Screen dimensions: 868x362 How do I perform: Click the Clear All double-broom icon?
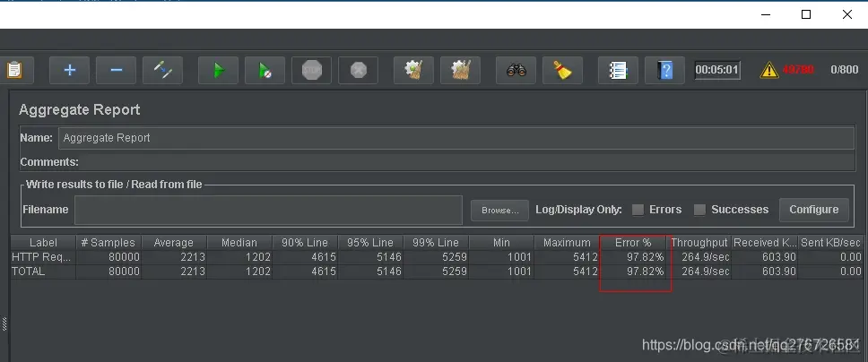[461, 70]
